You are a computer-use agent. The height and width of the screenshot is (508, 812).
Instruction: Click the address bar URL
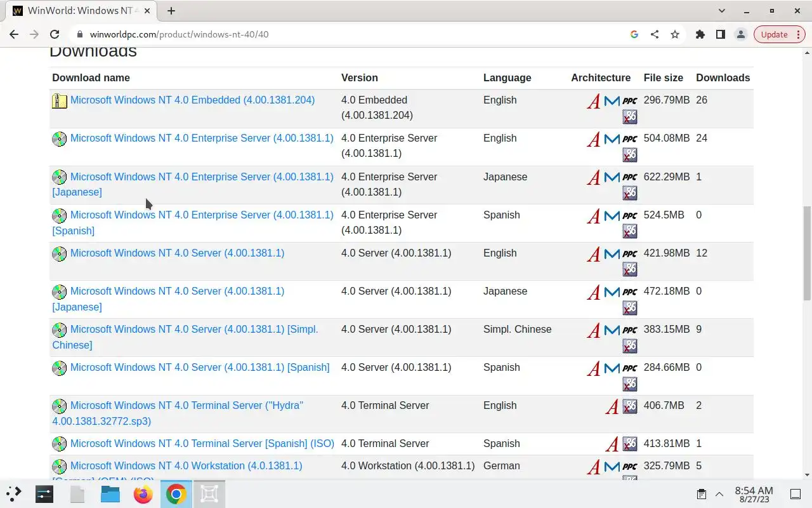click(180, 34)
